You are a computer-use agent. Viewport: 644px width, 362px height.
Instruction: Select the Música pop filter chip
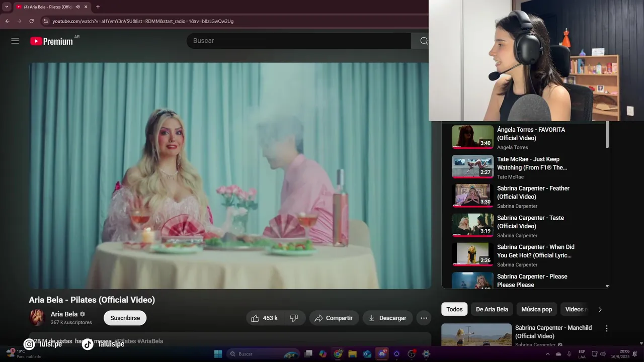536,309
